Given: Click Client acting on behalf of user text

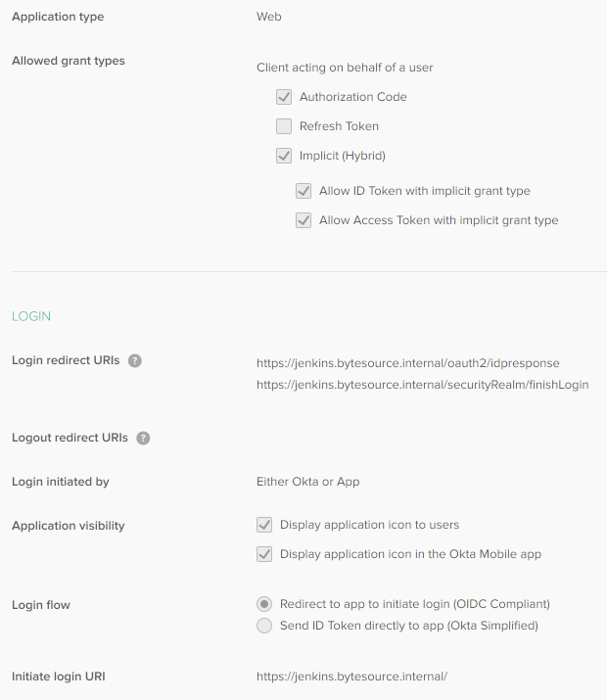Looking at the screenshot, I should [345, 68].
